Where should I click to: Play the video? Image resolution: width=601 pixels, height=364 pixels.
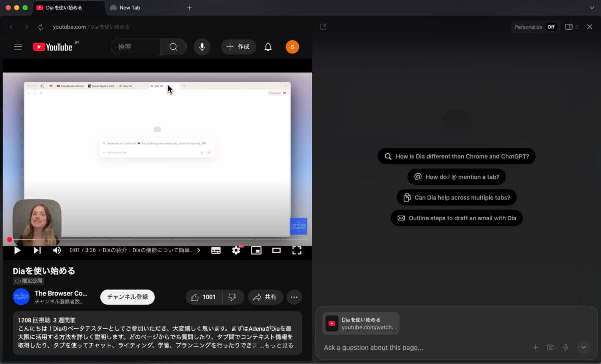coord(17,250)
